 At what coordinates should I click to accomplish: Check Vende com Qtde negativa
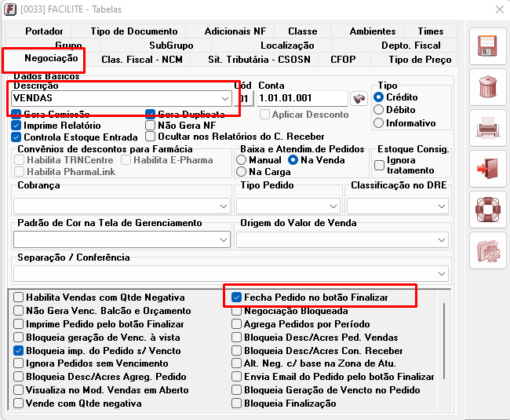19,403
